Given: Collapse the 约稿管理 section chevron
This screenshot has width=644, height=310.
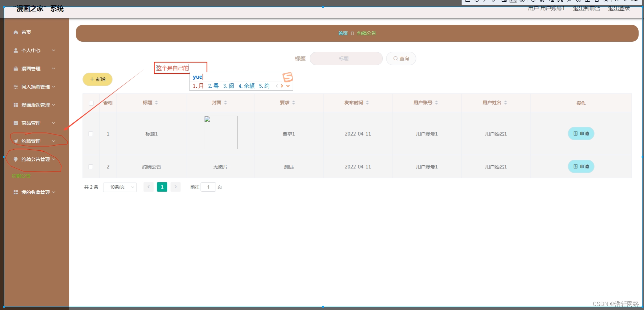Looking at the screenshot, I should pyautogui.click(x=53, y=141).
